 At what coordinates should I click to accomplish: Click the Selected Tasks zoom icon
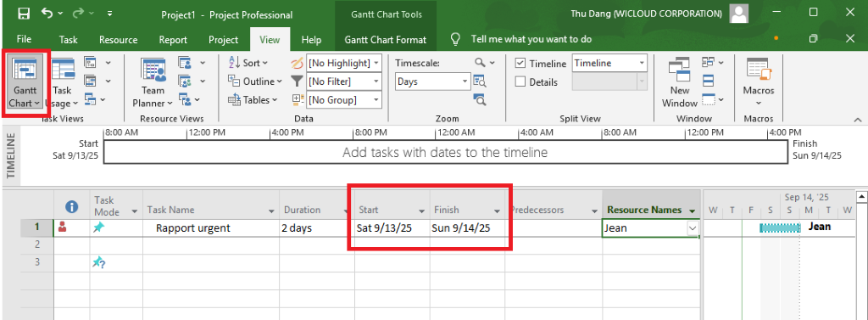[480, 100]
